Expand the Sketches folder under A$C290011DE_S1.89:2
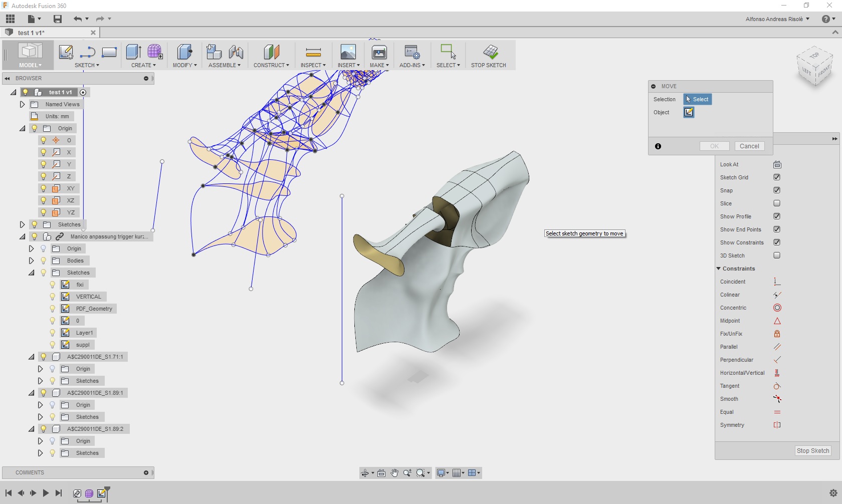The image size is (842, 504). pyautogui.click(x=40, y=453)
